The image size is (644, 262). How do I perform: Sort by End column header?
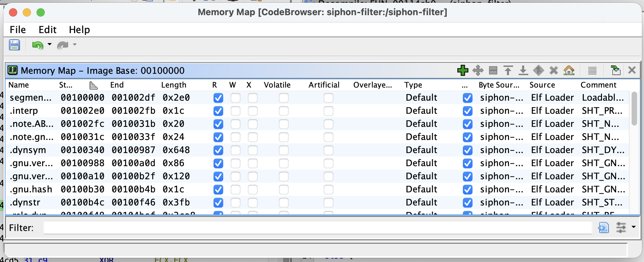pos(117,85)
